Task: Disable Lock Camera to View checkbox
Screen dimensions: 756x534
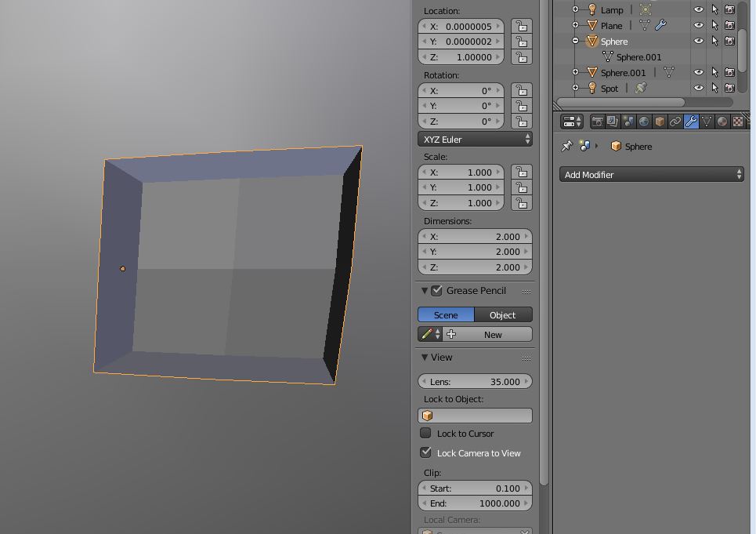Action: click(x=425, y=452)
